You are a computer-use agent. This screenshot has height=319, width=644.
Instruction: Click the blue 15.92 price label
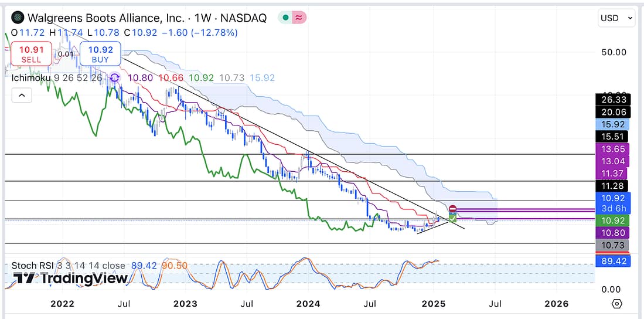pyautogui.click(x=611, y=124)
